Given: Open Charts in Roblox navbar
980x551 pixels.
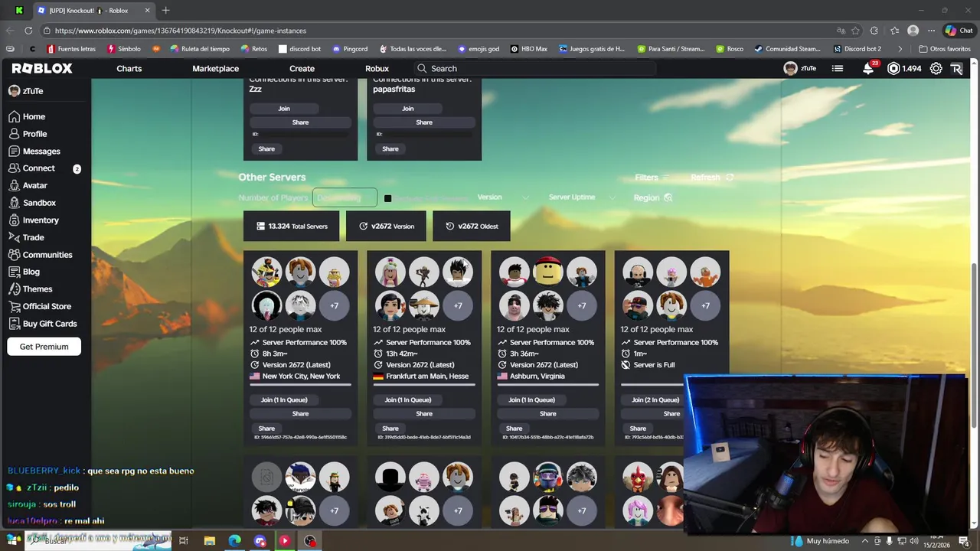Looking at the screenshot, I should point(129,68).
